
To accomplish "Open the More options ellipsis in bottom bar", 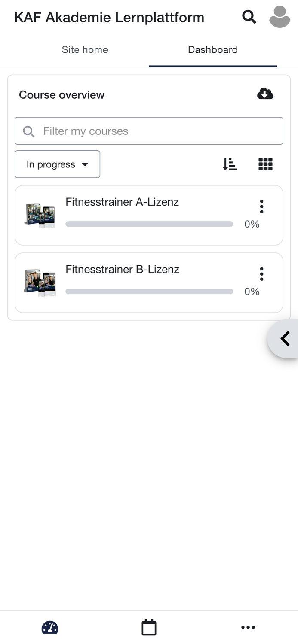I will pos(248,627).
